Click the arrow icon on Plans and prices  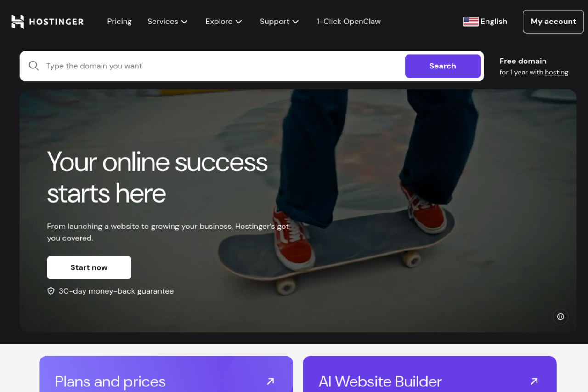click(271, 381)
